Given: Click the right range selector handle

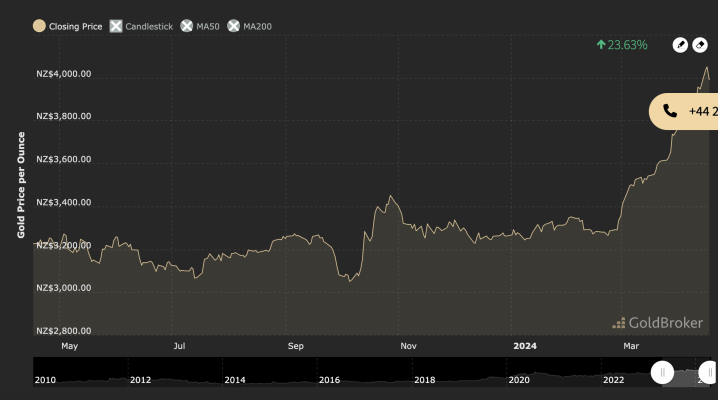Looking at the screenshot, I should click(x=708, y=373).
